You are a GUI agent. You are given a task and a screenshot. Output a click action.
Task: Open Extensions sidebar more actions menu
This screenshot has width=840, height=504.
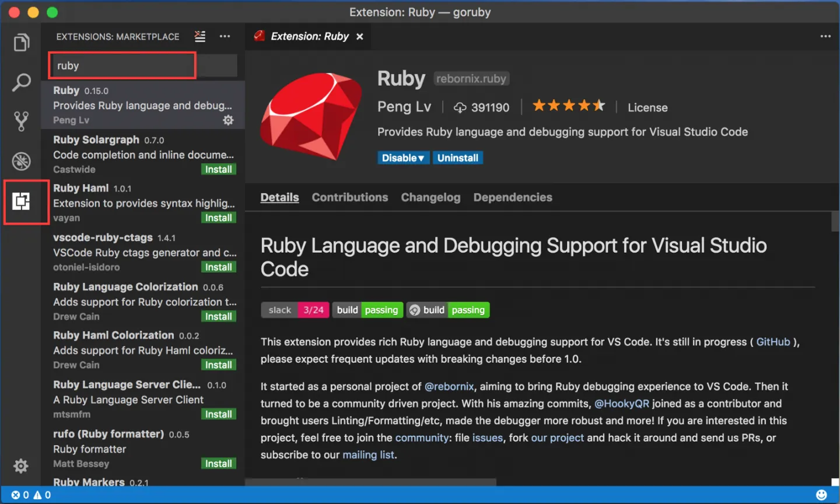tap(225, 36)
